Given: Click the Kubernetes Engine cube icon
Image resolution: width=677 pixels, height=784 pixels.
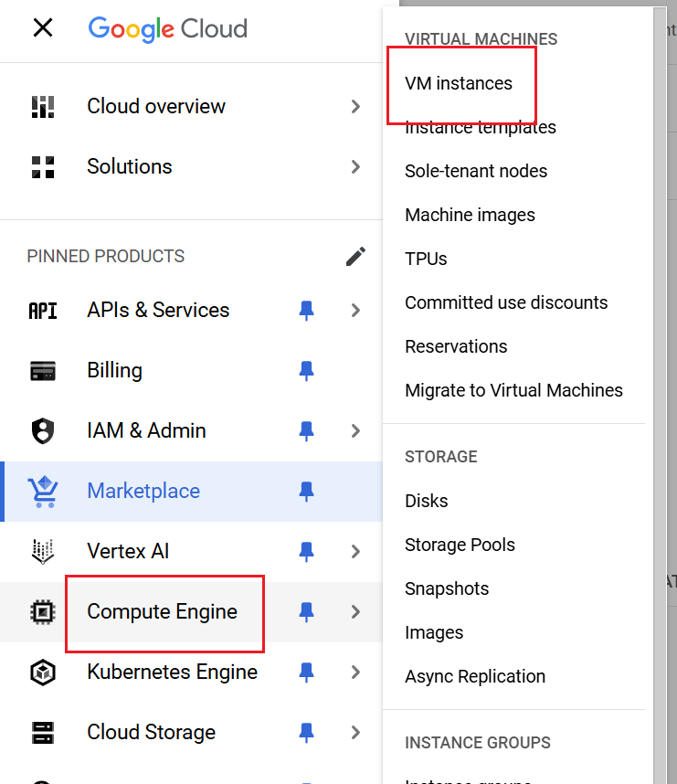Looking at the screenshot, I should (x=43, y=673).
